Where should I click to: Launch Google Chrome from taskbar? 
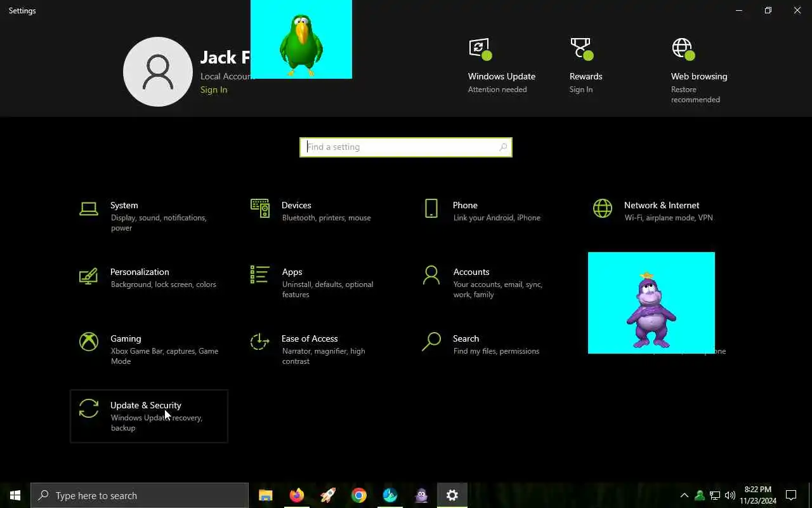pyautogui.click(x=359, y=495)
